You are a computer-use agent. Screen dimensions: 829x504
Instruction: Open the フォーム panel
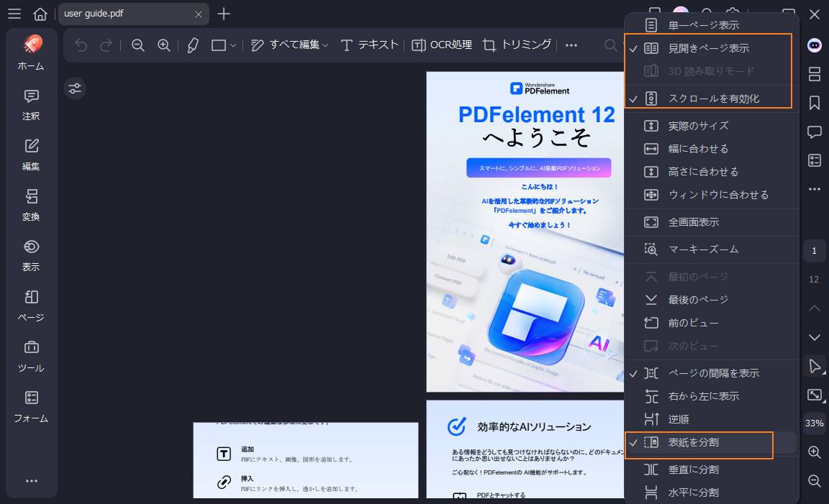[x=31, y=406]
